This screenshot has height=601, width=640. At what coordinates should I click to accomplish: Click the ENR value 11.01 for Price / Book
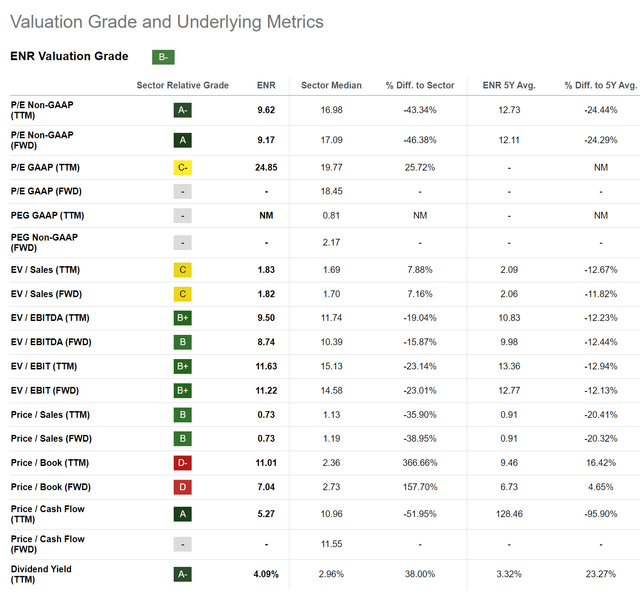(266, 463)
